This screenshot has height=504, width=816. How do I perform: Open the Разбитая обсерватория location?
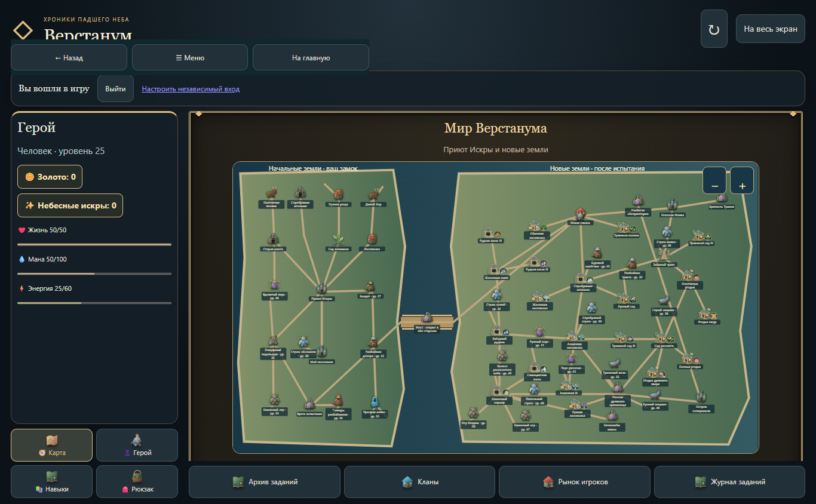coord(638,200)
